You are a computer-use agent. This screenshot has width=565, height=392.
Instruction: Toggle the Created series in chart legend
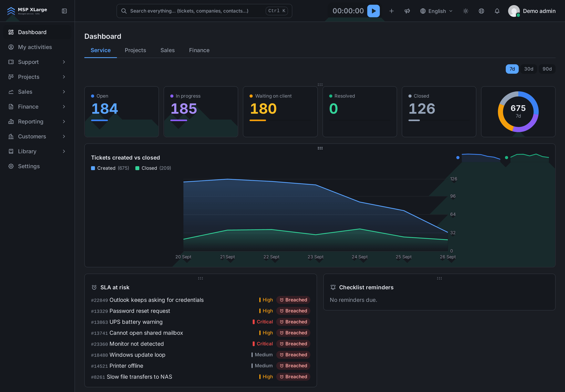[110, 168]
